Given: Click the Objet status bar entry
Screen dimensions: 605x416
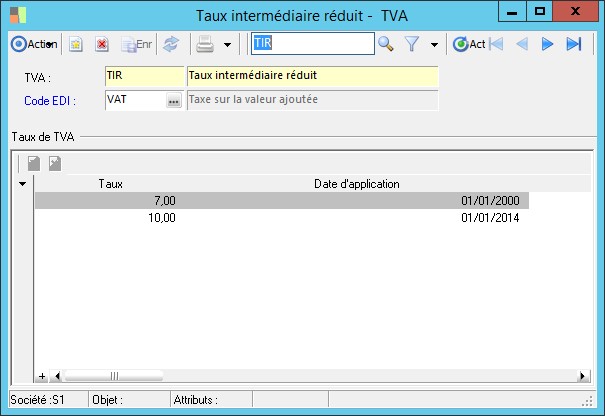Looking at the screenshot, I should pos(108,400).
